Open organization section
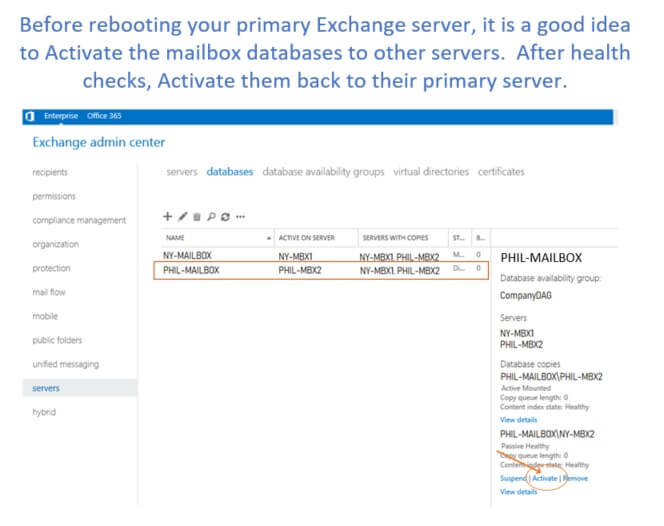The width and height of the screenshot is (664, 526). (x=55, y=244)
